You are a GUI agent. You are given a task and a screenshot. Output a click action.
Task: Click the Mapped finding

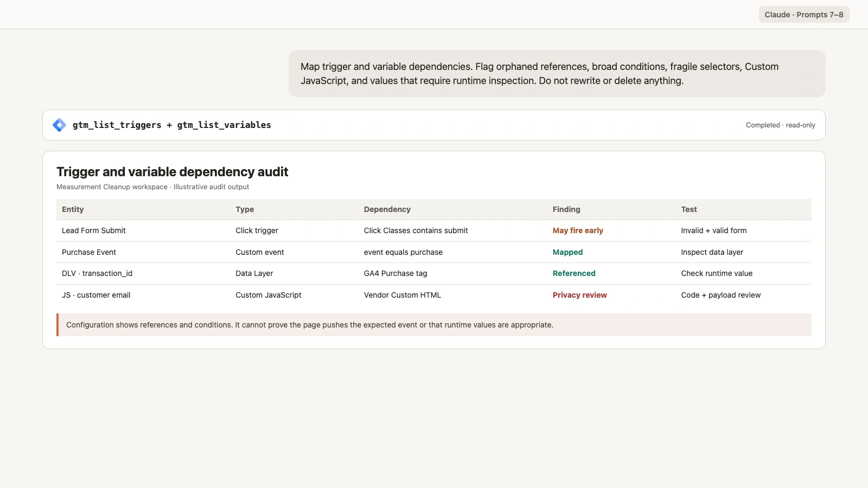[567, 252]
